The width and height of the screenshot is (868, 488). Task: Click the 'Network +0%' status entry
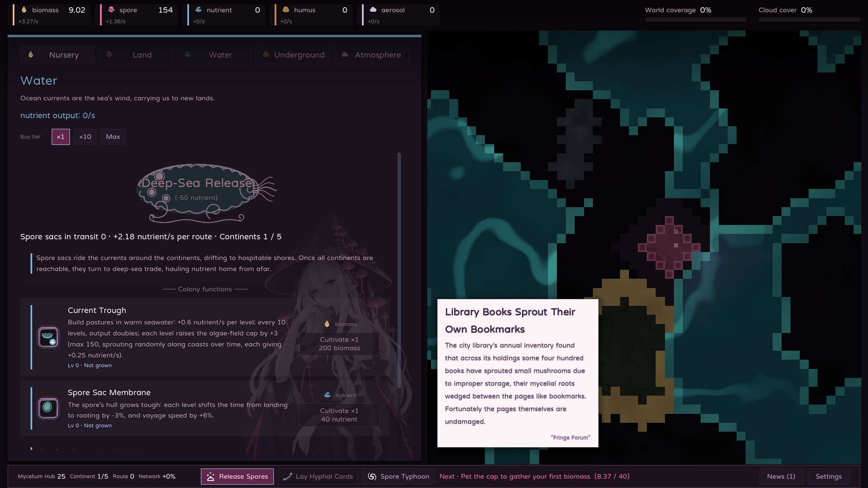(157, 476)
